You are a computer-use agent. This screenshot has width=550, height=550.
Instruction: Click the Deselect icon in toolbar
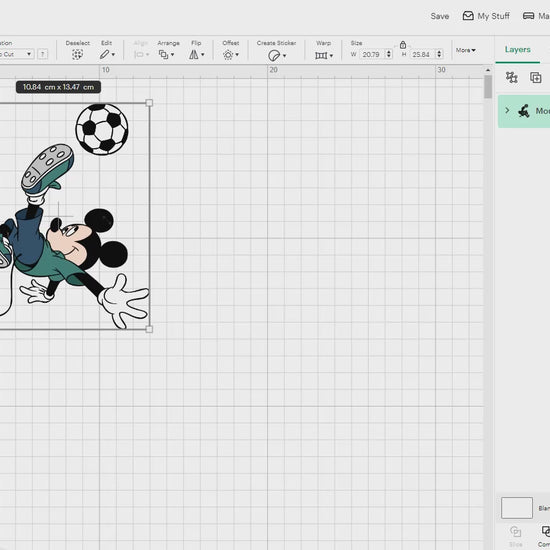click(77, 54)
